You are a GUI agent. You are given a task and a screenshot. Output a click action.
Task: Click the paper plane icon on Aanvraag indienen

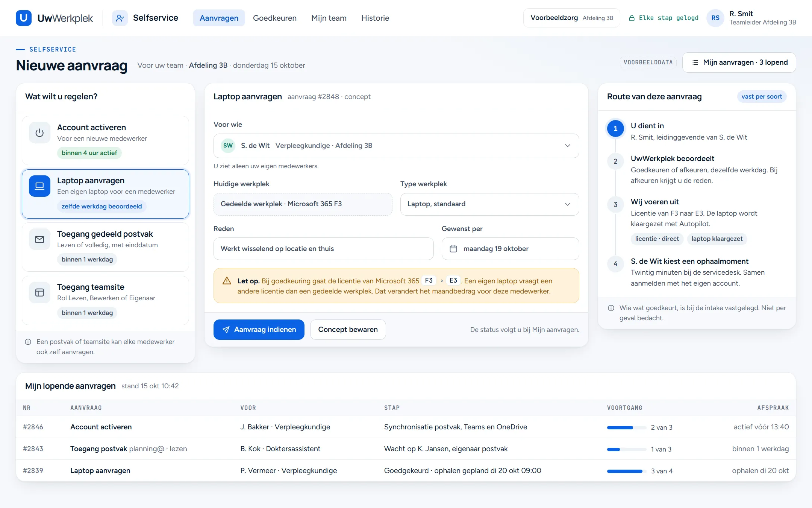coord(226,330)
